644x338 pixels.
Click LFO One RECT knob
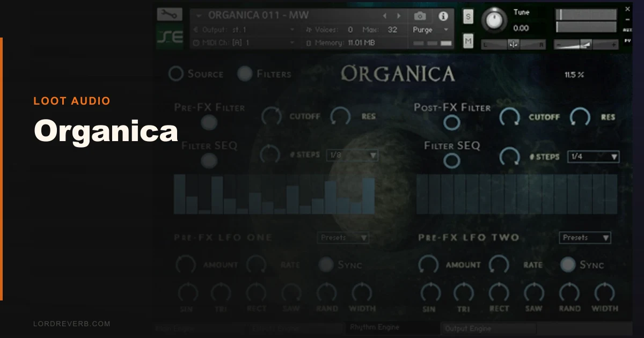pyautogui.click(x=256, y=293)
